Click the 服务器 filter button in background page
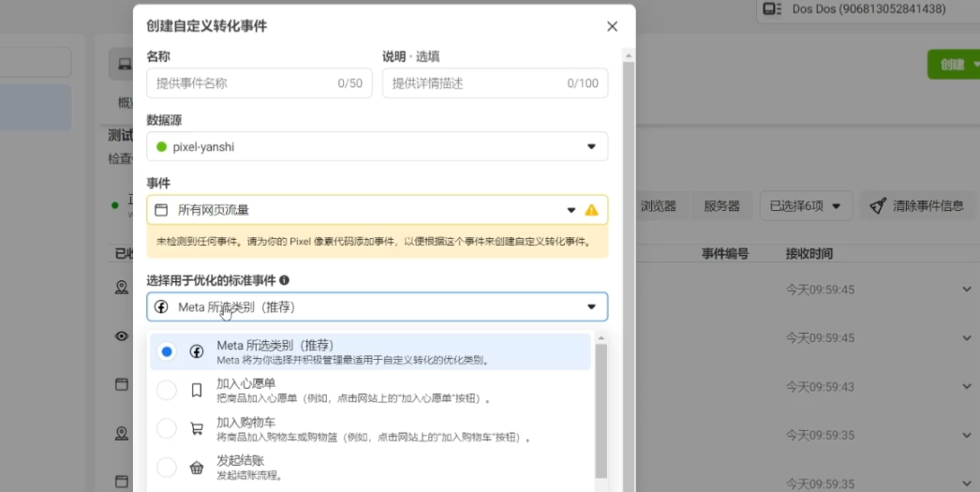This screenshot has width=980, height=492. 721,205
